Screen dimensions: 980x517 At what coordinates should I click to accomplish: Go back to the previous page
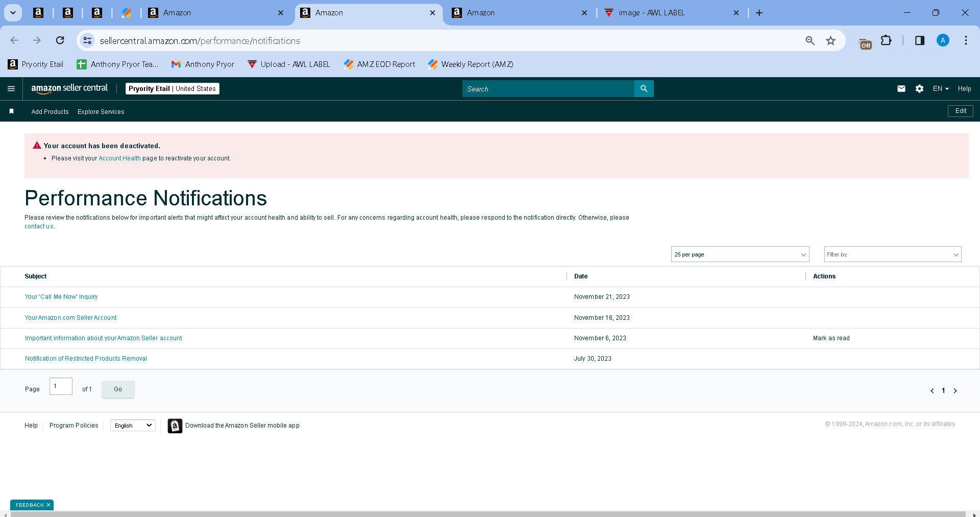pos(14,40)
